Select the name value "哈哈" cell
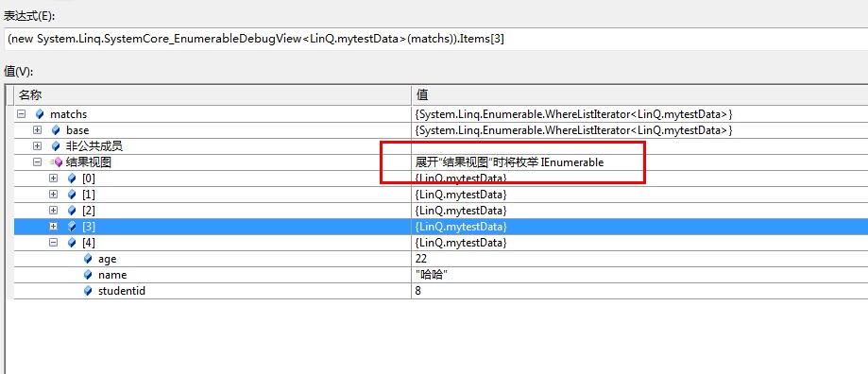This screenshot has height=374, width=868. 639,275
